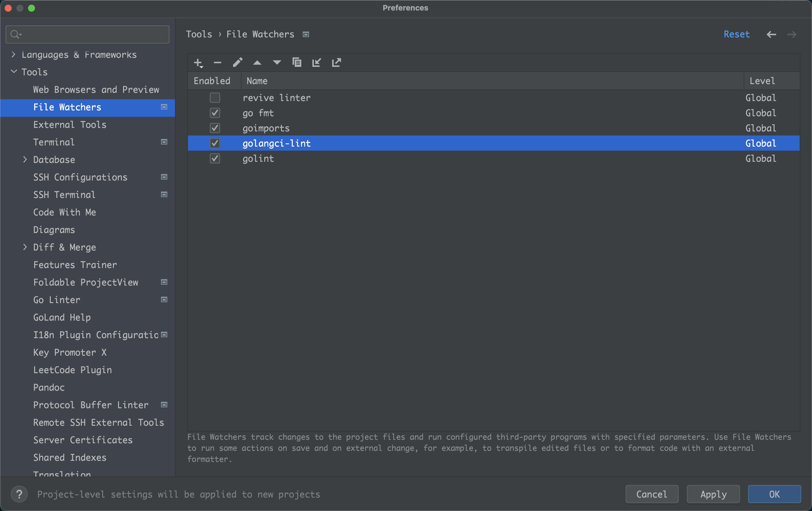The image size is (812, 511).
Task: Uncheck the goimports watcher
Action: [215, 128]
